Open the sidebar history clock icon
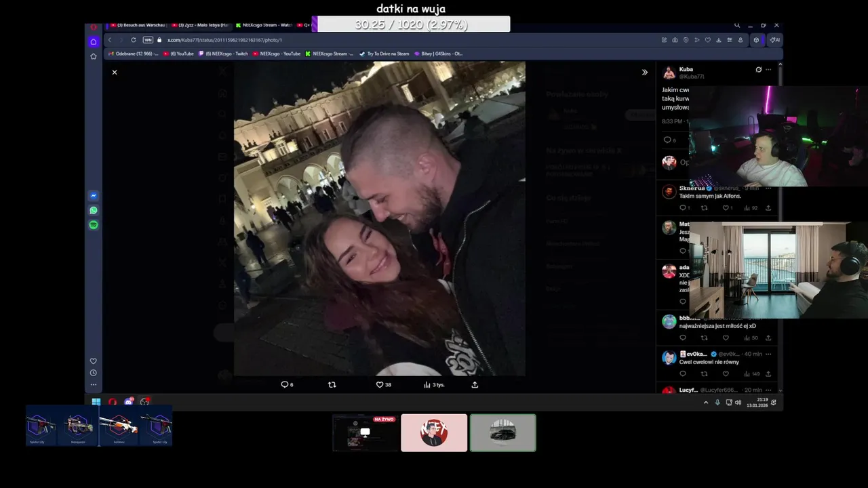Viewport: 868px width, 488px height. (94, 373)
